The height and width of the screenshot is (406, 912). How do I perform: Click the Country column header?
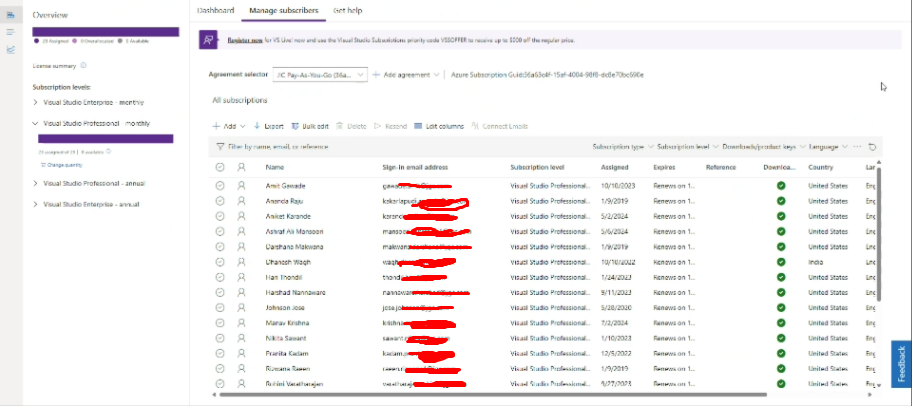[821, 168]
